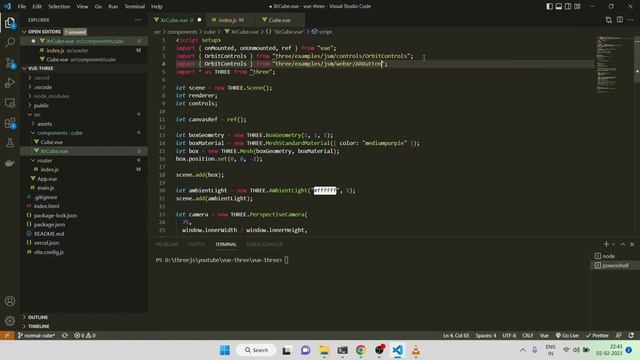Click Go Live in status bar
This screenshot has width=640, height=360.
(567, 336)
